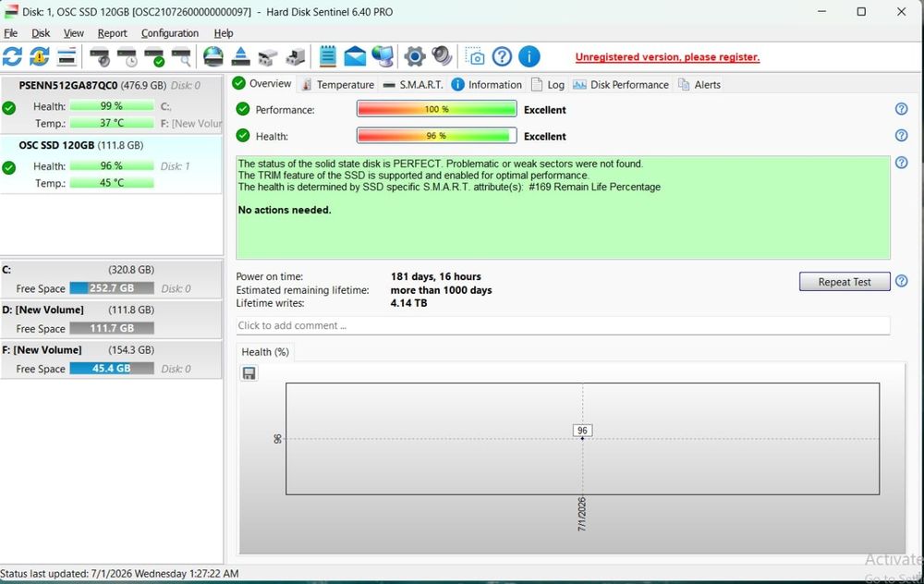Viewport: 924px width, 584px height.
Task: Click the disk with magnifier surface test icon
Action: (x=181, y=56)
